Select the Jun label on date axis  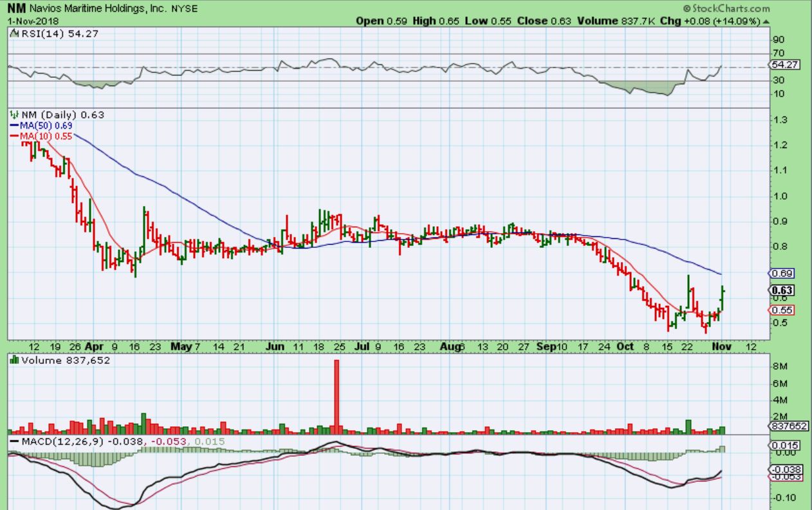click(275, 346)
